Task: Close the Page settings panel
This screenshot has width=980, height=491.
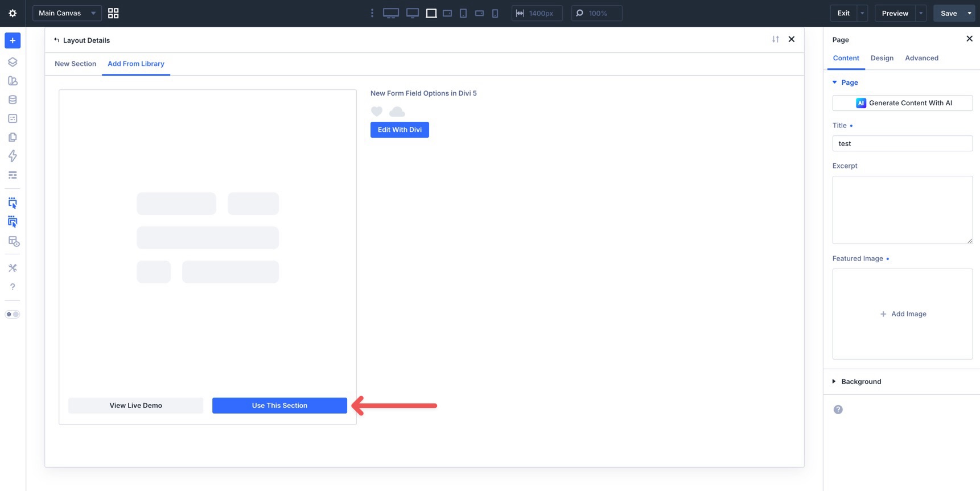Action: pyautogui.click(x=969, y=39)
